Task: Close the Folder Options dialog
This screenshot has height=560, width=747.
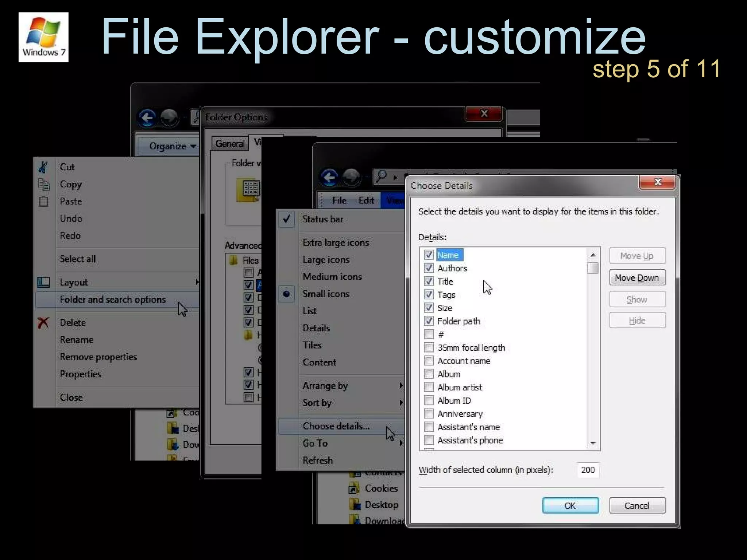Action: pos(484,114)
